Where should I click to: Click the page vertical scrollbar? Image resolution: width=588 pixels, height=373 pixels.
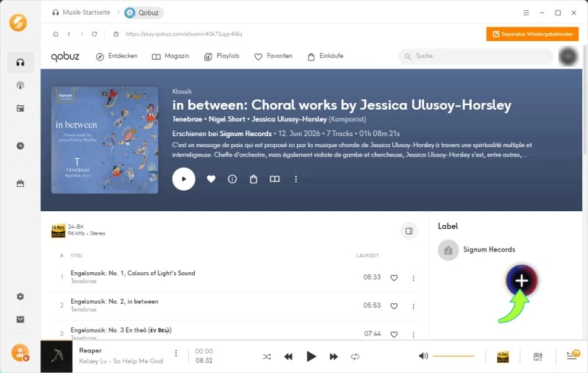pos(585,99)
